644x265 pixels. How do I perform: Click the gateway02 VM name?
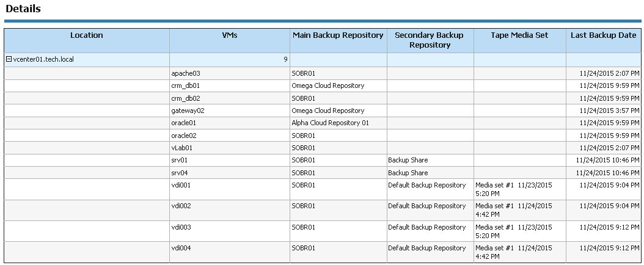pos(188,111)
